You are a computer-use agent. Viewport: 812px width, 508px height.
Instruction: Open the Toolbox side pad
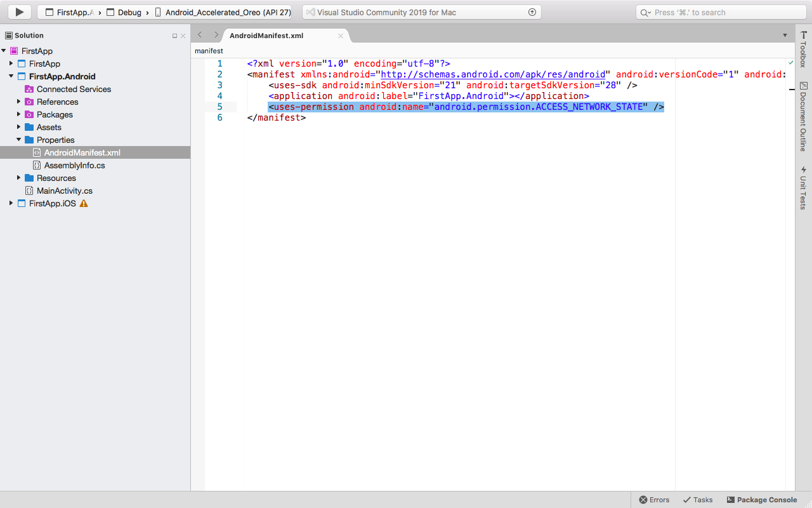(803, 49)
